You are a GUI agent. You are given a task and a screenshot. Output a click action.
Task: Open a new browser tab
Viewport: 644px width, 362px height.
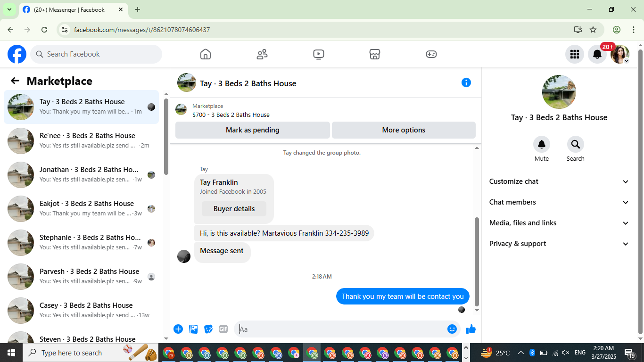tap(138, 9)
